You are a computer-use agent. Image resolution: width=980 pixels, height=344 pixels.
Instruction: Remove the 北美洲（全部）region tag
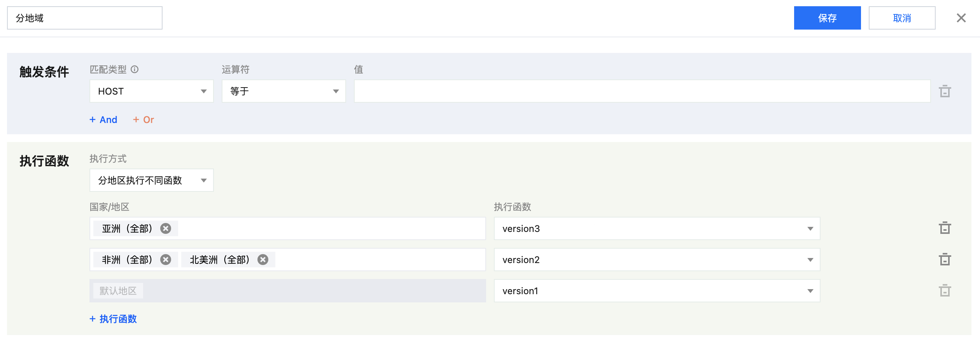pyautogui.click(x=263, y=260)
